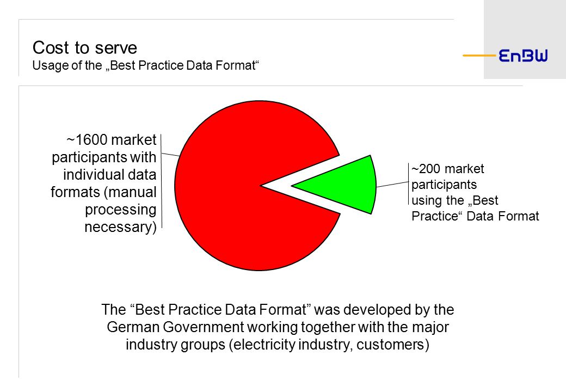
Task: Click the horizontal rule under the header
Action: (270, 86)
